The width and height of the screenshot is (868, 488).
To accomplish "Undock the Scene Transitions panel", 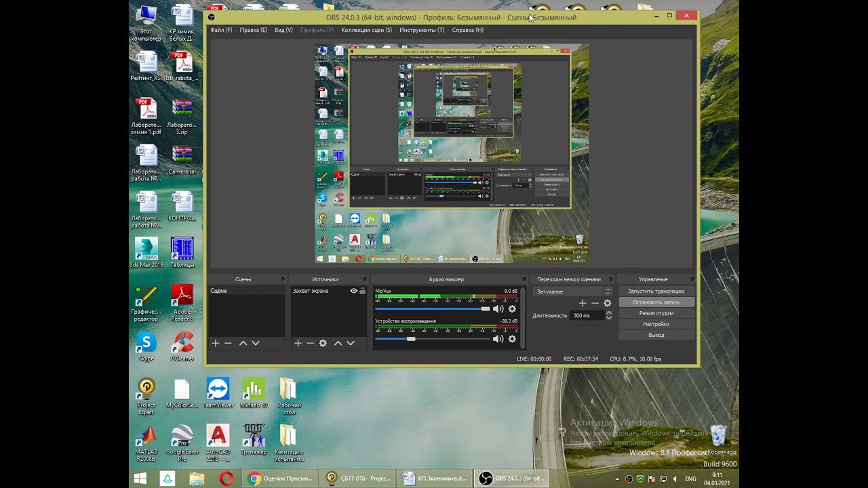I will point(611,279).
